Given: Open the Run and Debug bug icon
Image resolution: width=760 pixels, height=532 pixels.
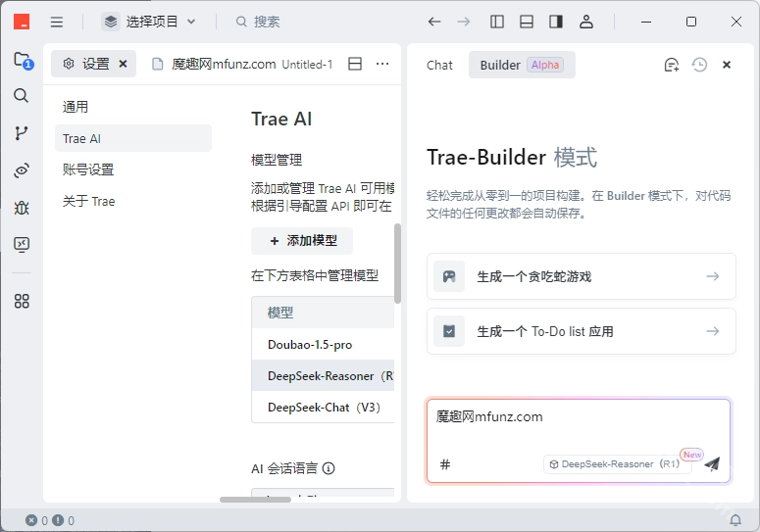Looking at the screenshot, I should (22, 207).
